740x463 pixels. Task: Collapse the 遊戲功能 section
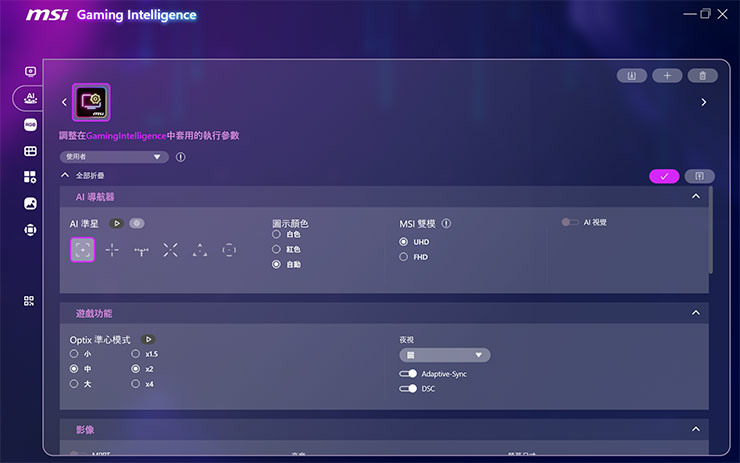click(696, 312)
